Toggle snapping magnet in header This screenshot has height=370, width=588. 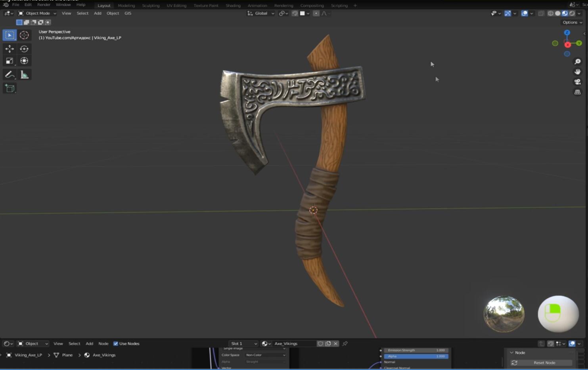coord(295,13)
